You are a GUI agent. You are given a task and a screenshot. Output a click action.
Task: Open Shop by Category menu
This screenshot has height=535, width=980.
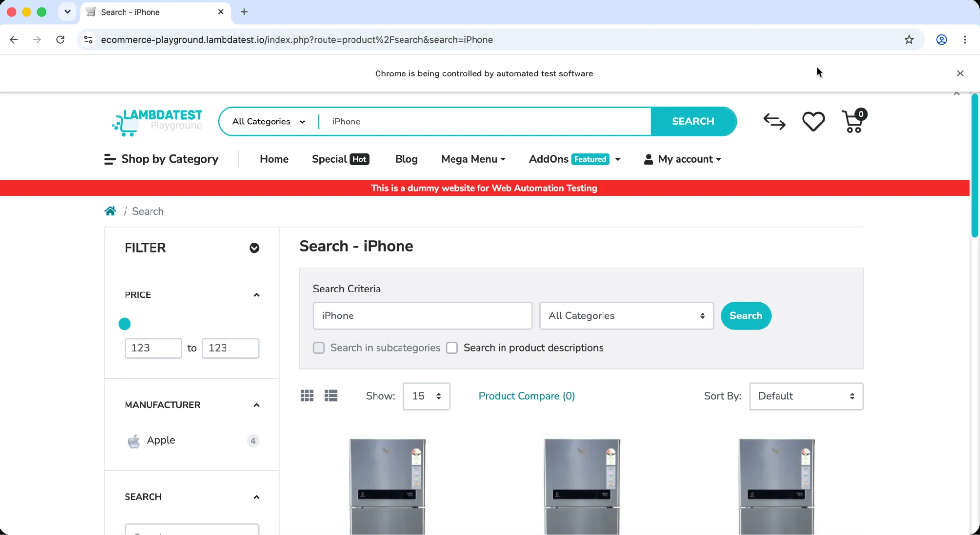pyautogui.click(x=161, y=159)
